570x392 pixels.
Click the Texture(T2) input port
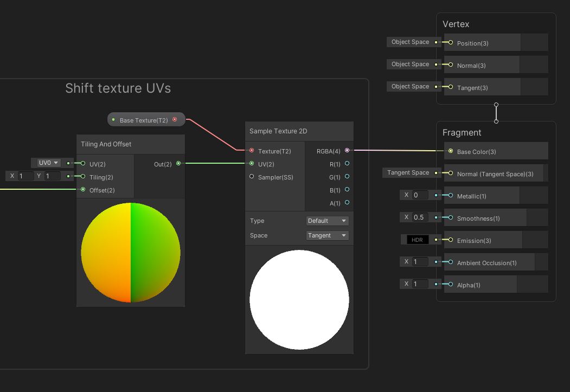pyautogui.click(x=252, y=151)
